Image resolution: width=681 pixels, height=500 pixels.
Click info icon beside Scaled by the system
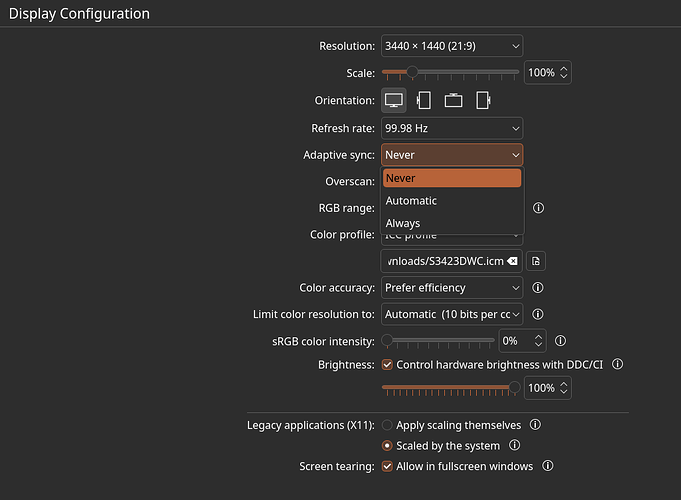514,445
